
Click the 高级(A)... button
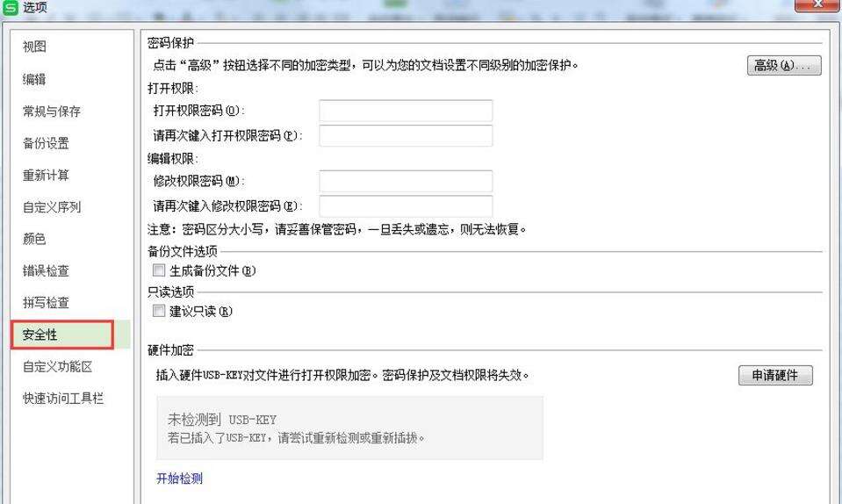784,66
